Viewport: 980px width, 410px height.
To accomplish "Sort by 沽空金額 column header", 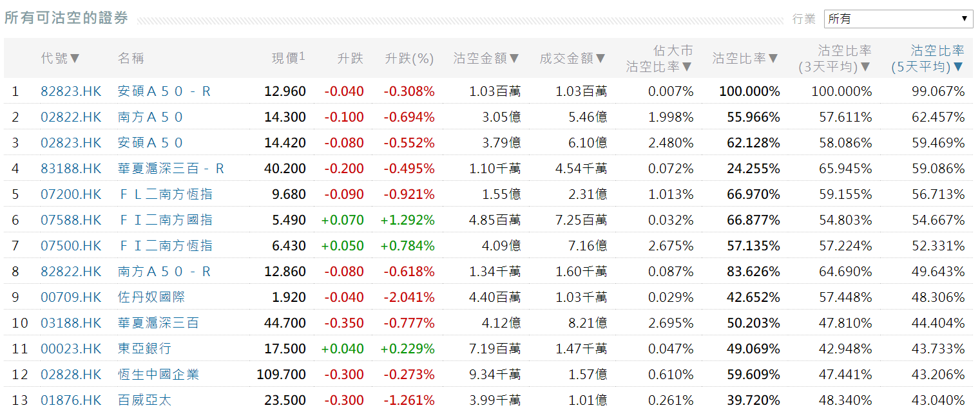I will coord(486,58).
